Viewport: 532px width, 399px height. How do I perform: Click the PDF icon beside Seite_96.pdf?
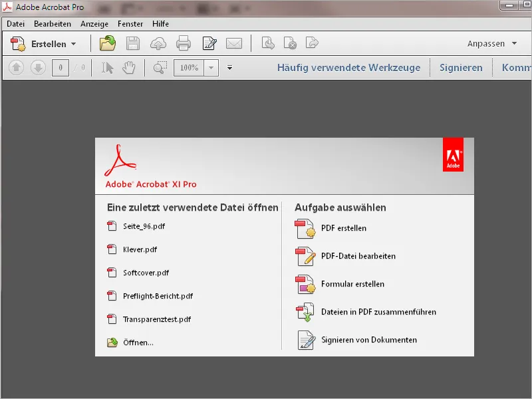click(112, 226)
